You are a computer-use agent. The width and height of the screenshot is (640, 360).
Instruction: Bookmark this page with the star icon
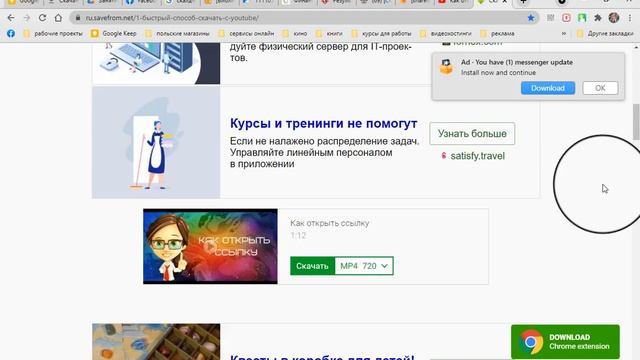[531, 18]
